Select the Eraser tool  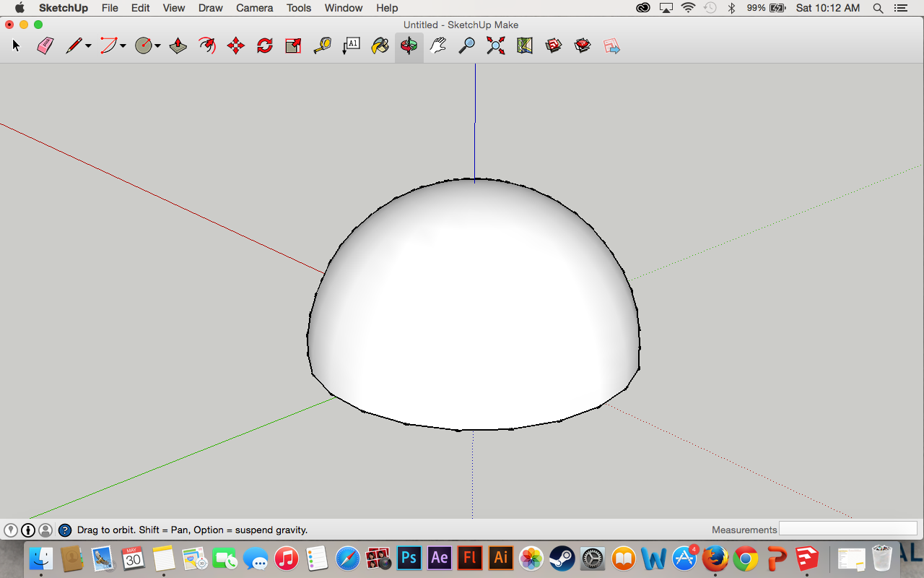click(x=44, y=45)
